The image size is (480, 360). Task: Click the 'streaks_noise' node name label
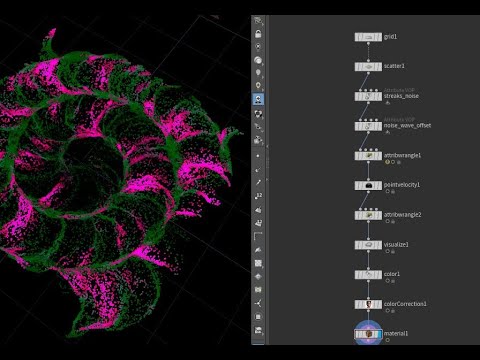click(x=401, y=96)
